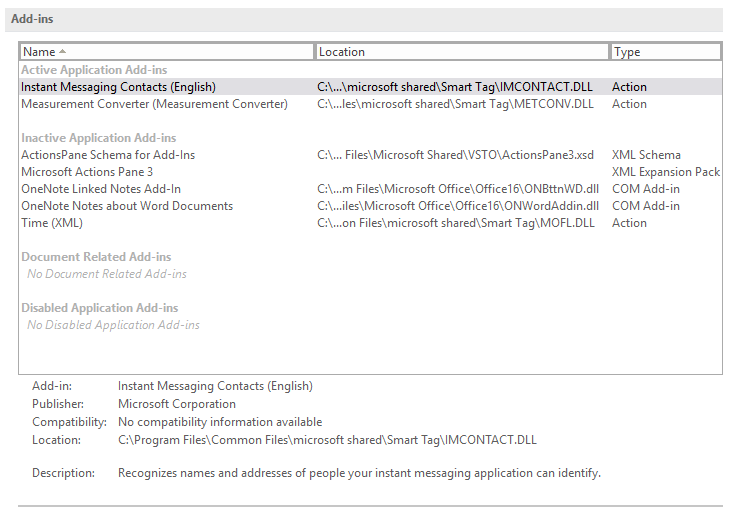
Task: Click ONWordAddin.dll location cell
Action: [458, 206]
